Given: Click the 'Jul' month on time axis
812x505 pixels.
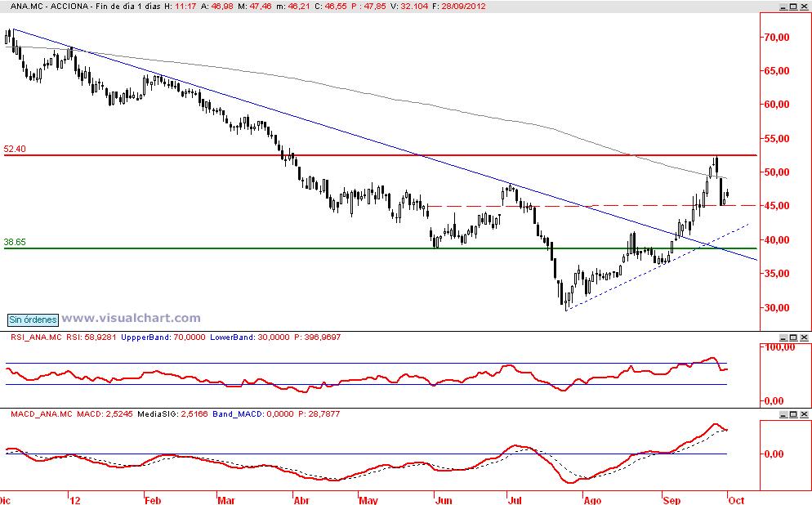Looking at the screenshot, I should (514, 500).
